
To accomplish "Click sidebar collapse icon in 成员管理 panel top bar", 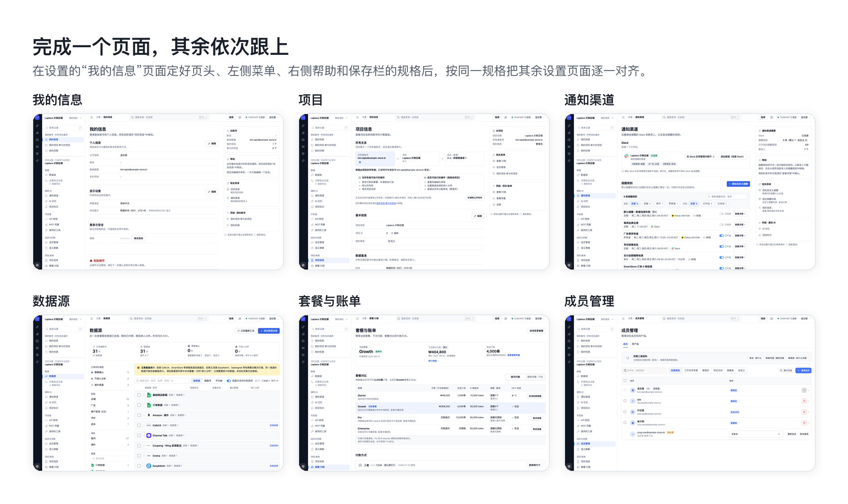I will [623, 318].
